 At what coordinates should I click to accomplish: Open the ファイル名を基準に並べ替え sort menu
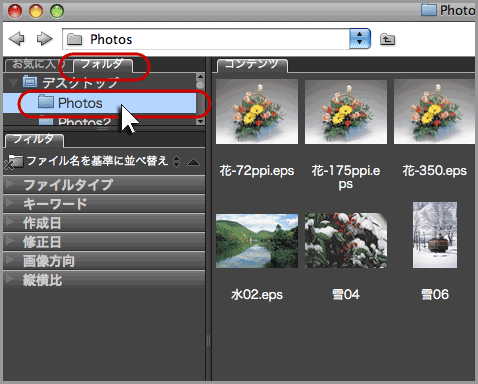103,161
